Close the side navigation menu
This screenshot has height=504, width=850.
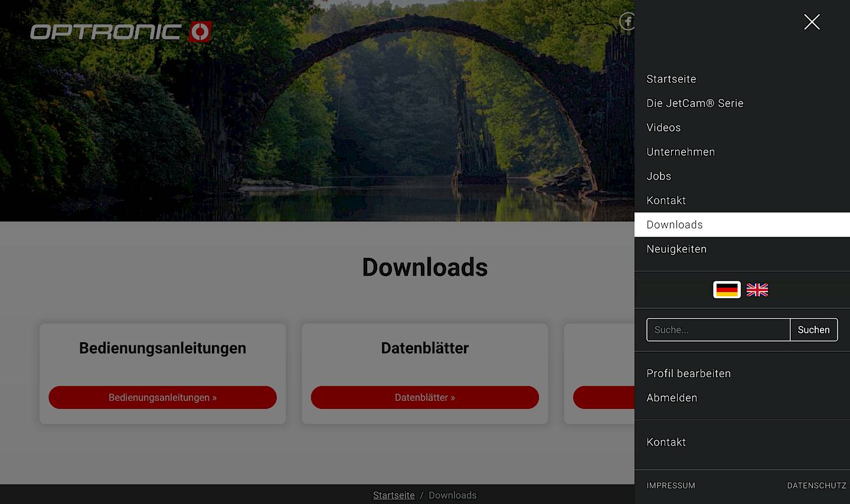(x=812, y=22)
